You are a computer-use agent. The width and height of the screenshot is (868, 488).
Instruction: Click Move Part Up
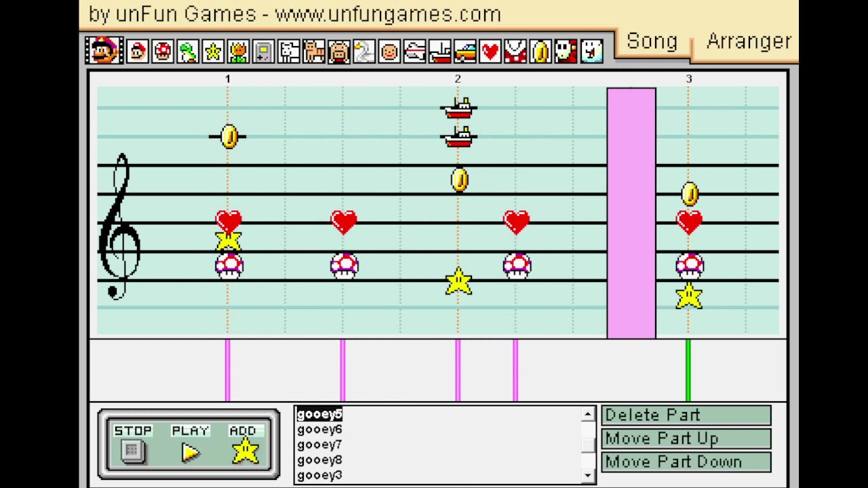point(686,439)
